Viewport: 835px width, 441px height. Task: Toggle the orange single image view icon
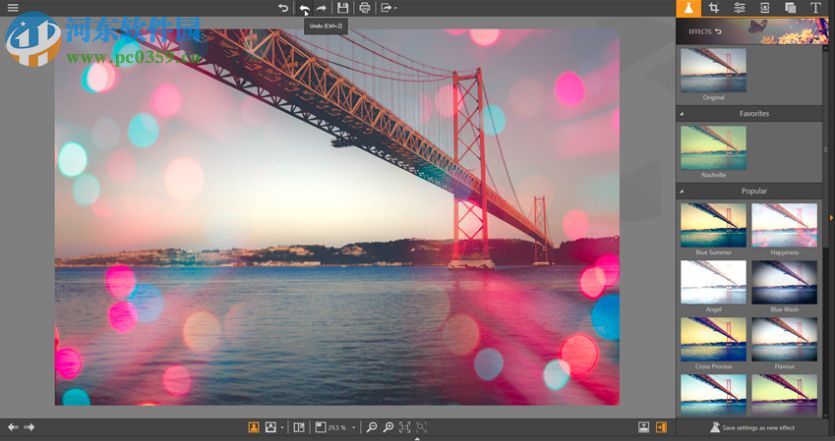(x=253, y=427)
